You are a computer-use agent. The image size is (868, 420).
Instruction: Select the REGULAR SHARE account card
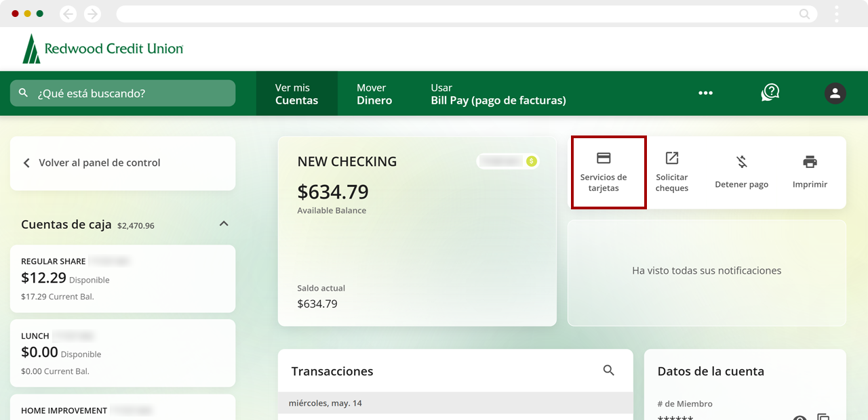122,278
